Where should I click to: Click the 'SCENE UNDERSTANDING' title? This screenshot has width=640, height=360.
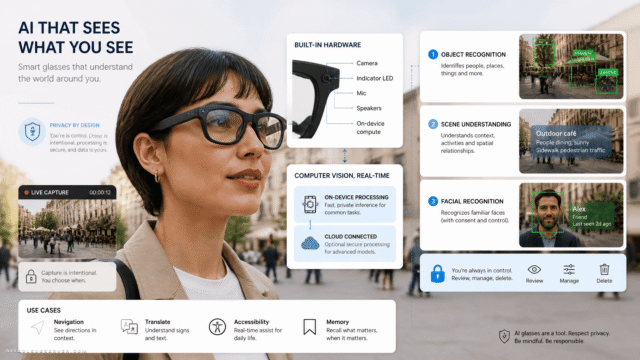(x=476, y=124)
